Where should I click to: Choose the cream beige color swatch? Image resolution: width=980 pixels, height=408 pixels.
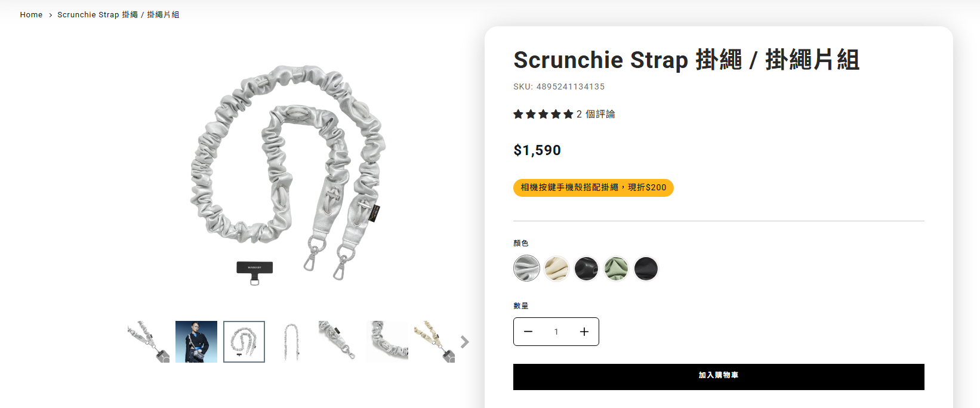tap(556, 268)
